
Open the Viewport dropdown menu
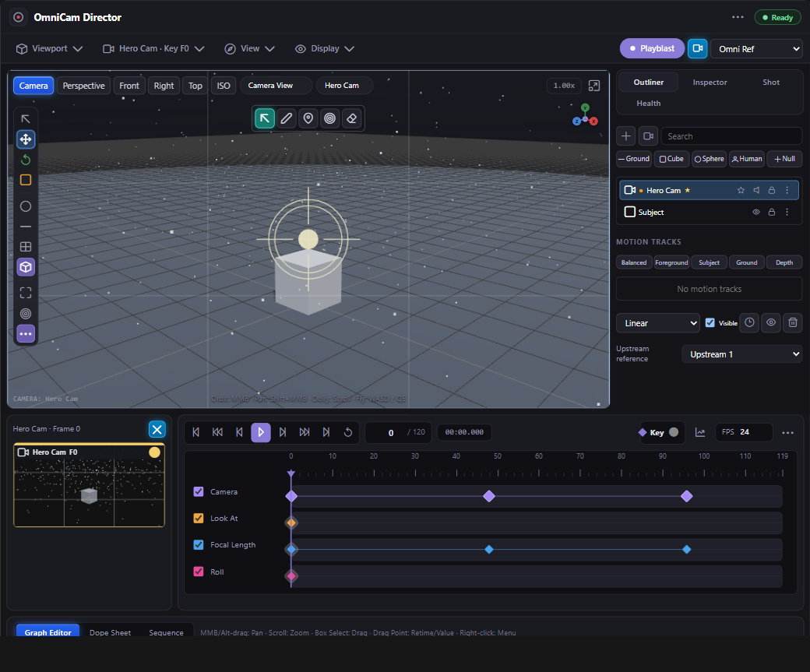[x=49, y=48]
